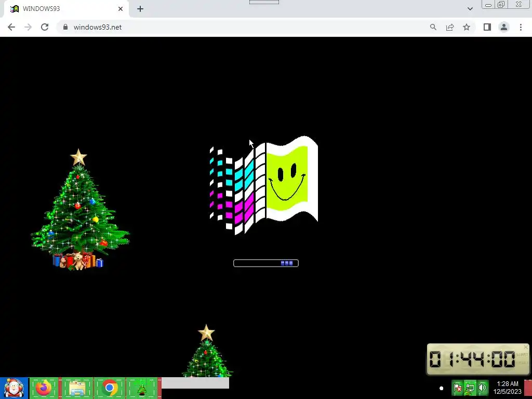532x399 pixels.
Task: Close the countdown timer gadget
Action: coord(526,347)
